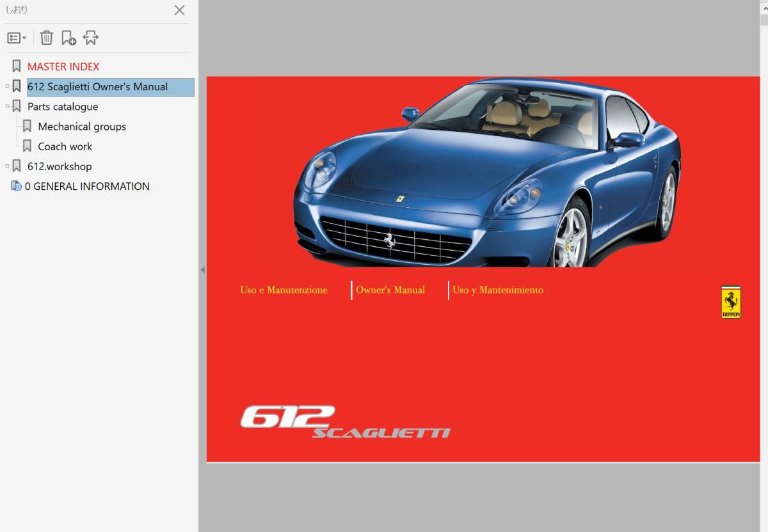This screenshot has height=532, width=768.
Task: Expand the 612.workshop bookmark node
Action: (7, 166)
